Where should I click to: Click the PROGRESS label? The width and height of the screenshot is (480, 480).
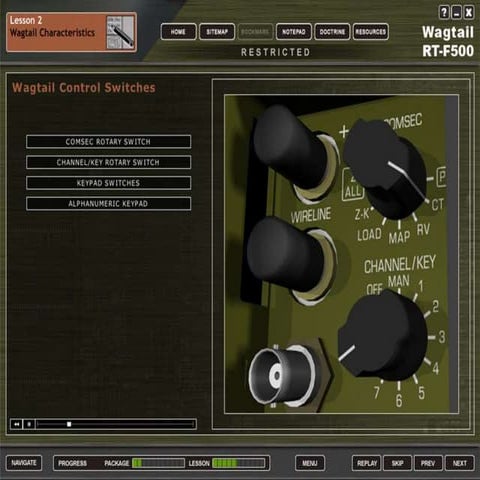point(72,463)
